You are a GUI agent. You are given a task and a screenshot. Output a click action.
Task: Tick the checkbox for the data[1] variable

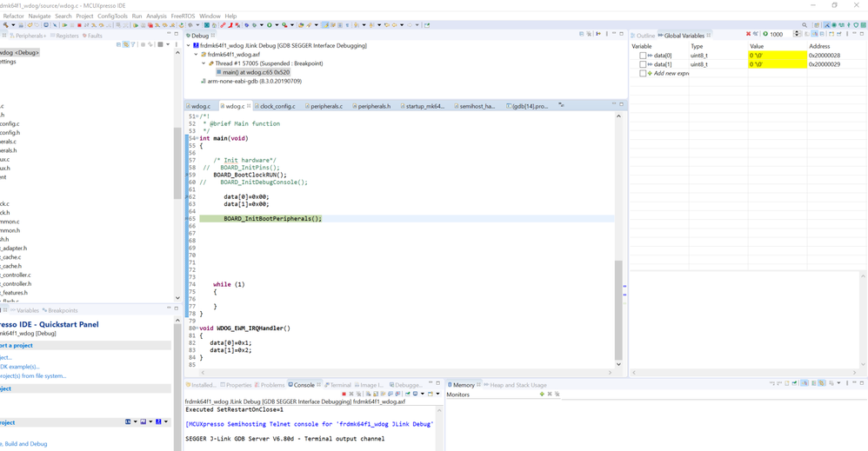pyautogui.click(x=642, y=64)
